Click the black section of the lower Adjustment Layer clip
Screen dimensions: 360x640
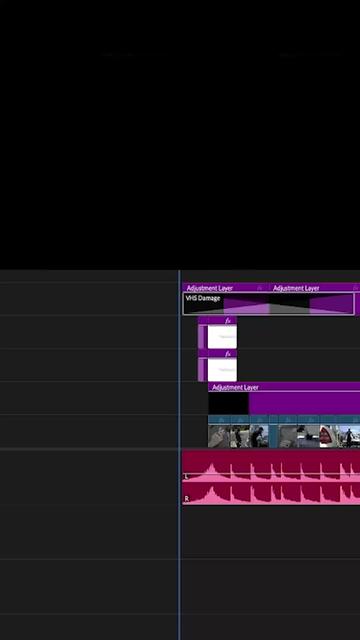pyautogui.click(x=228, y=403)
